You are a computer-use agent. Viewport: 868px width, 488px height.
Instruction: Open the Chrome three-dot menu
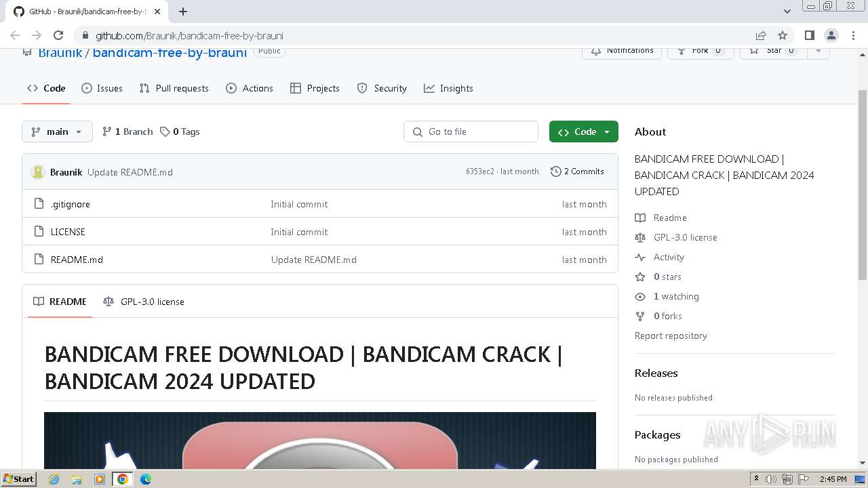[852, 35]
